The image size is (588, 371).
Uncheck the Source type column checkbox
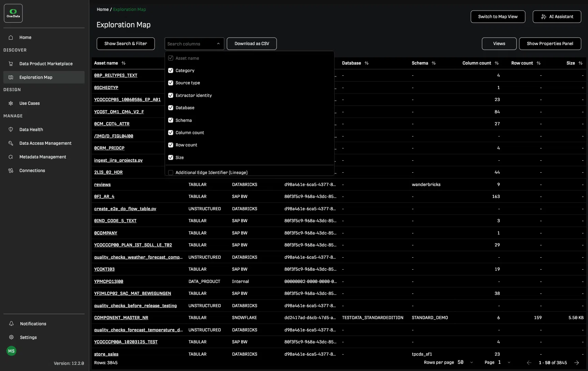click(x=171, y=83)
